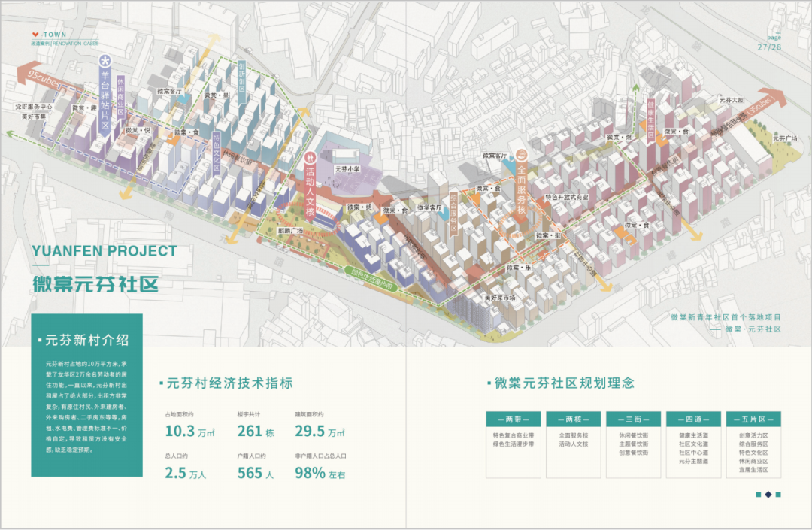Click the 29.5 万㎡ floor area value

pyautogui.click(x=320, y=432)
